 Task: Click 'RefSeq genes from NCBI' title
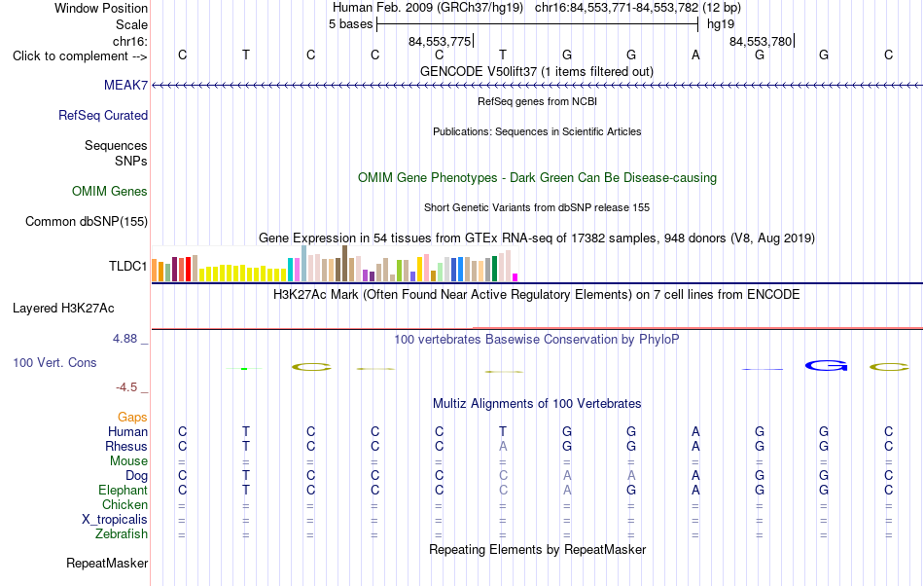point(538,102)
